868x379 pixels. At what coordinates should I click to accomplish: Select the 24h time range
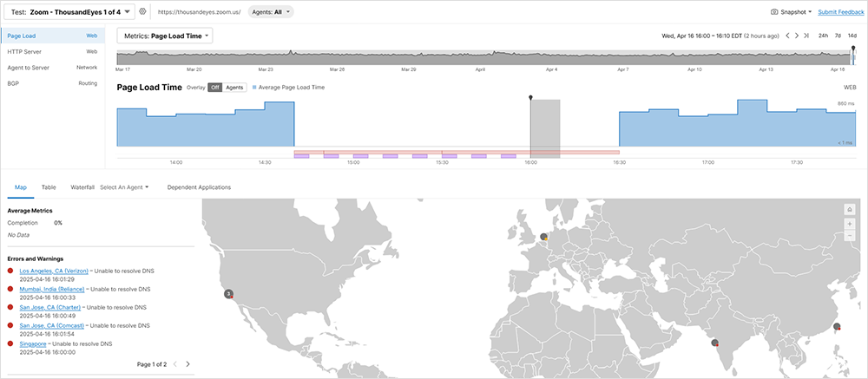(823, 36)
